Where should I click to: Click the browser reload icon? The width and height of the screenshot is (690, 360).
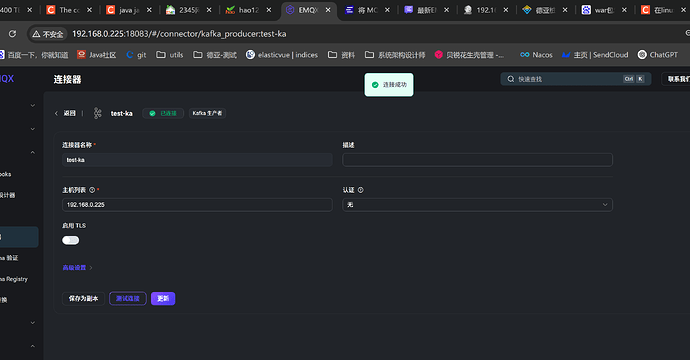coord(12,34)
